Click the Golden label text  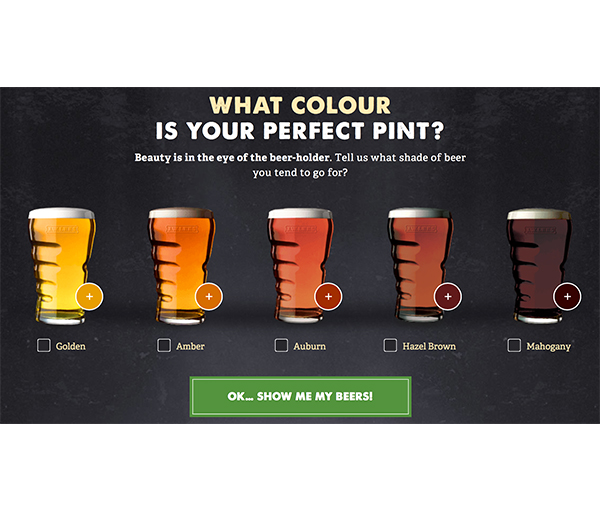coord(71,346)
